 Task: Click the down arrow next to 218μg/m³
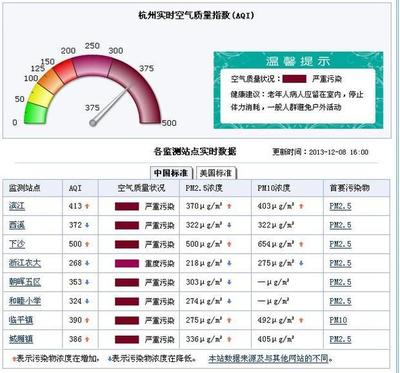(x=229, y=263)
